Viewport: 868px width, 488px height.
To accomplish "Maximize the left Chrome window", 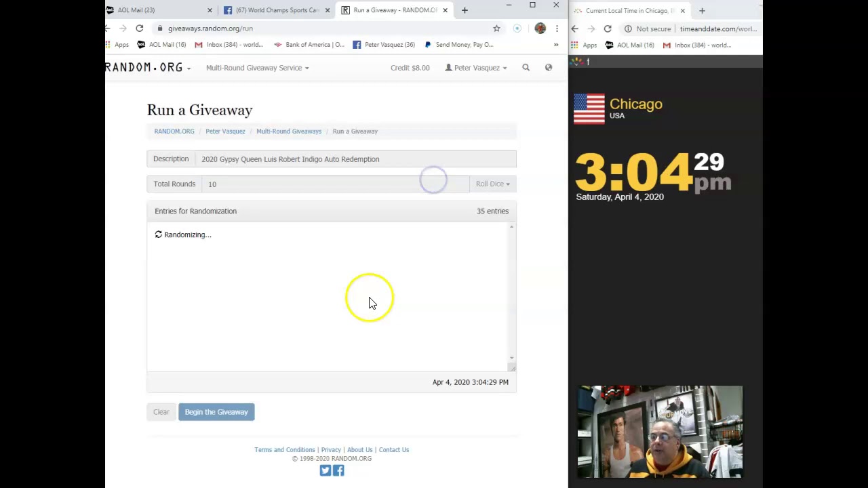I will tap(532, 5).
